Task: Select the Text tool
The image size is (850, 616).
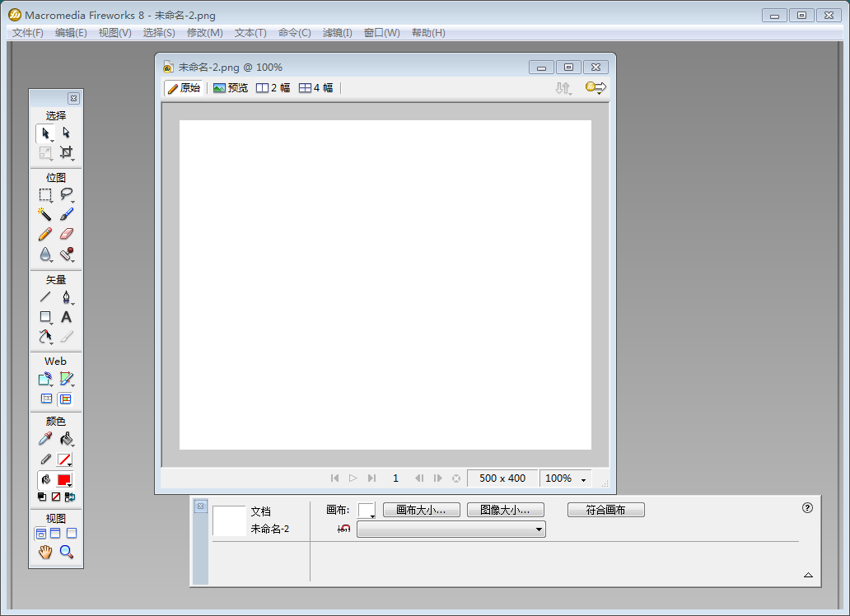Action: 67,317
